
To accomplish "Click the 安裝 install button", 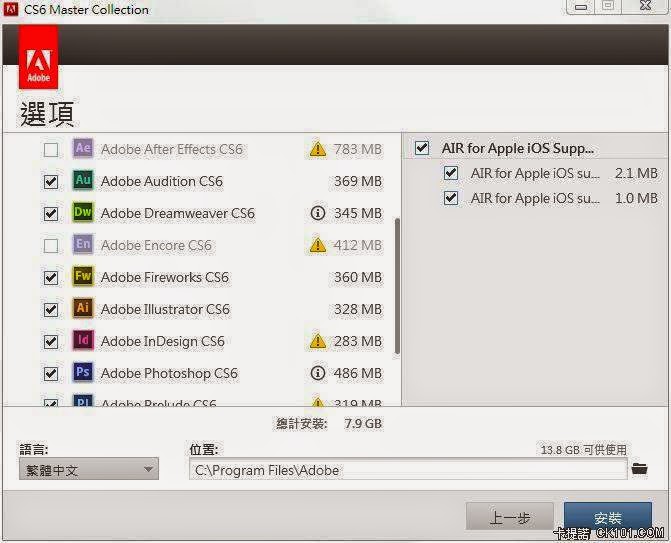I will [608, 517].
